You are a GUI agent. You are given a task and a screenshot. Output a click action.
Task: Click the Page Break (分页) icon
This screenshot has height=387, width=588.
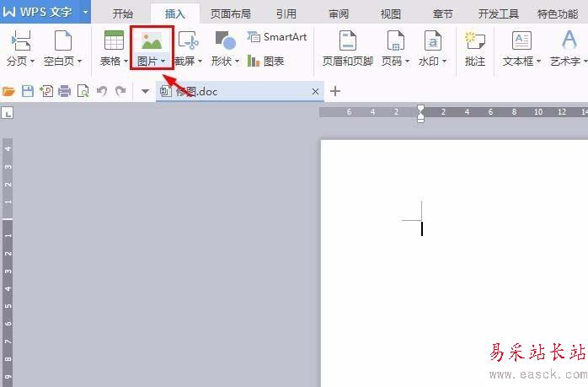(x=21, y=40)
